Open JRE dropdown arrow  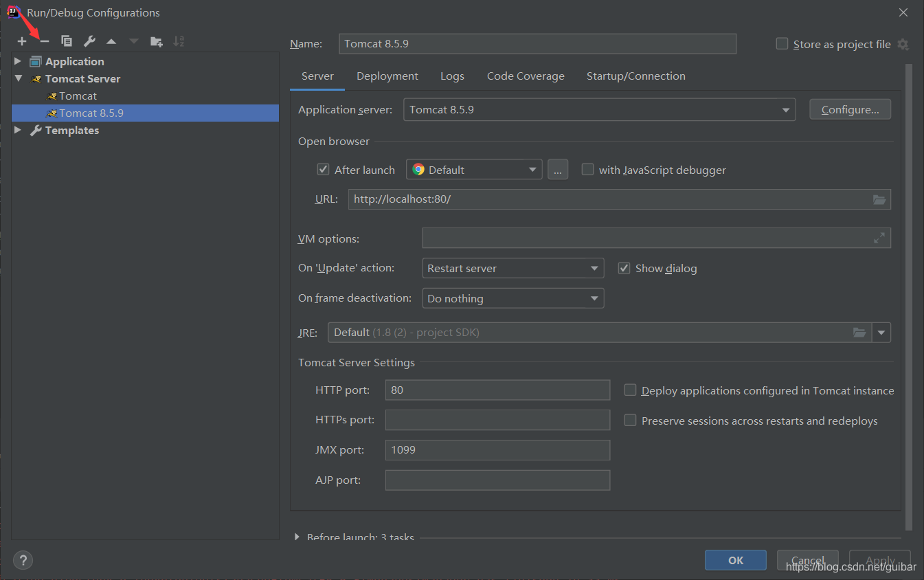881,333
